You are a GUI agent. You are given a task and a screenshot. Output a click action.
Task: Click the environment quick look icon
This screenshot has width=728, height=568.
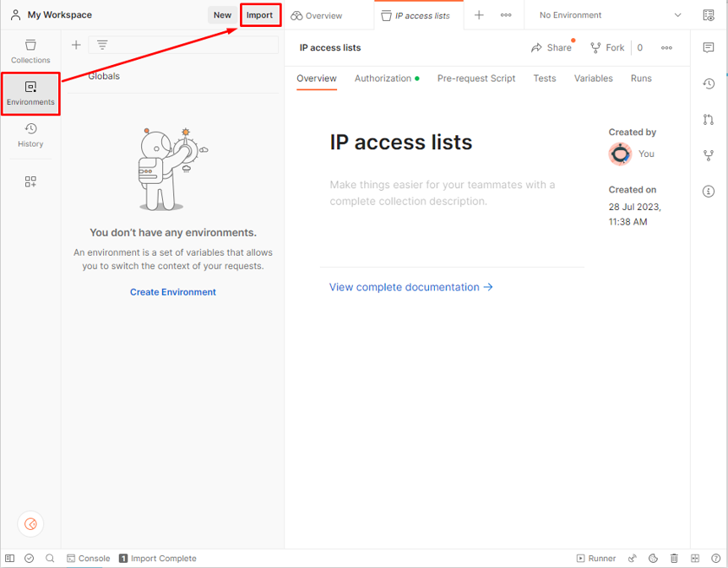pyautogui.click(x=708, y=15)
